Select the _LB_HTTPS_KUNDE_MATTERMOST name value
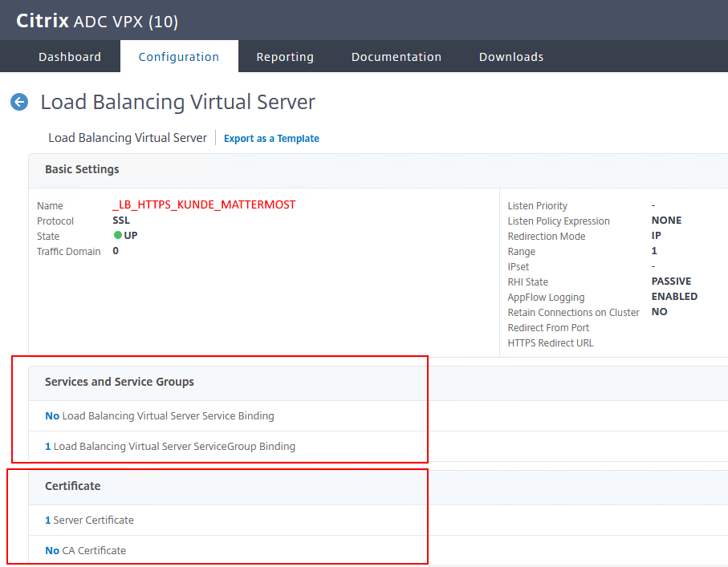This screenshot has width=728, height=567. coord(204,205)
